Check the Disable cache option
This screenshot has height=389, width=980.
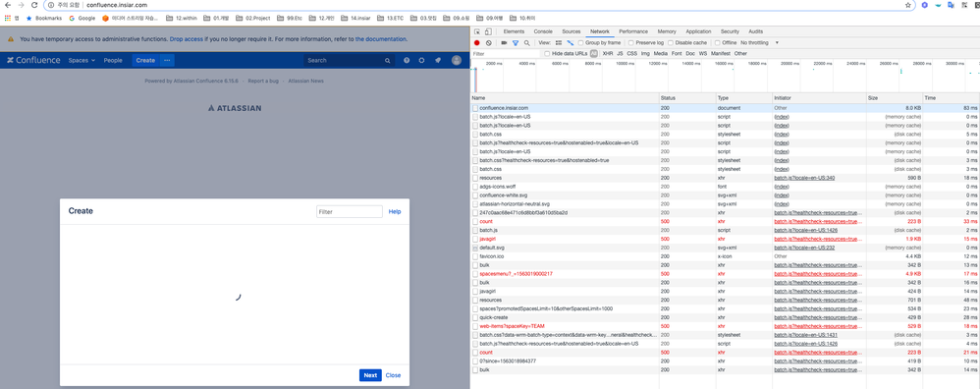672,43
